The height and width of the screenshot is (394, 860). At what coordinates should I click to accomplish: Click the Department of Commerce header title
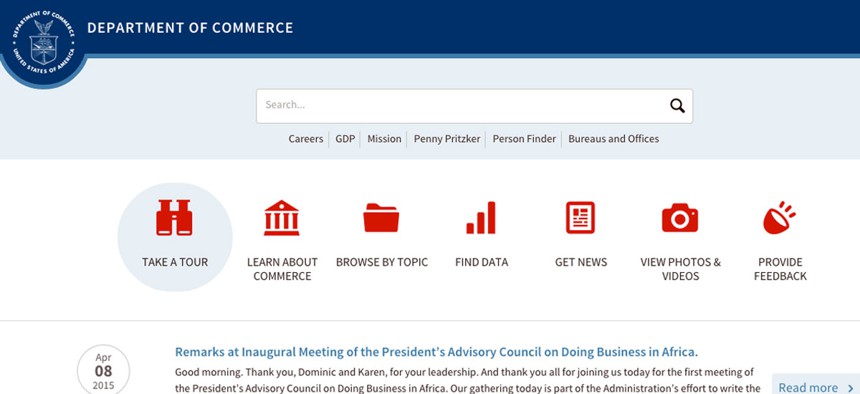pos(190,28)
